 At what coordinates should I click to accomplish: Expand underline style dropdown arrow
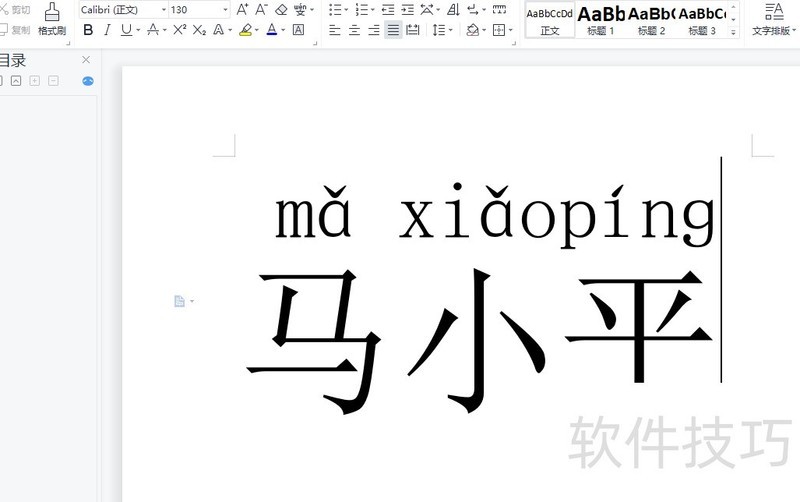[138, 30]
